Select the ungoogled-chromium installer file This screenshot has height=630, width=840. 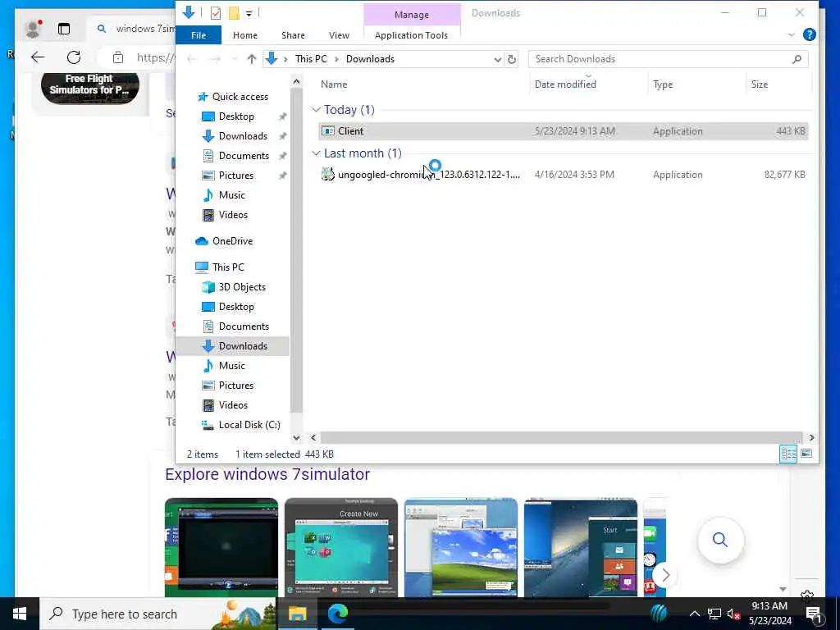[x=563, y=175]
